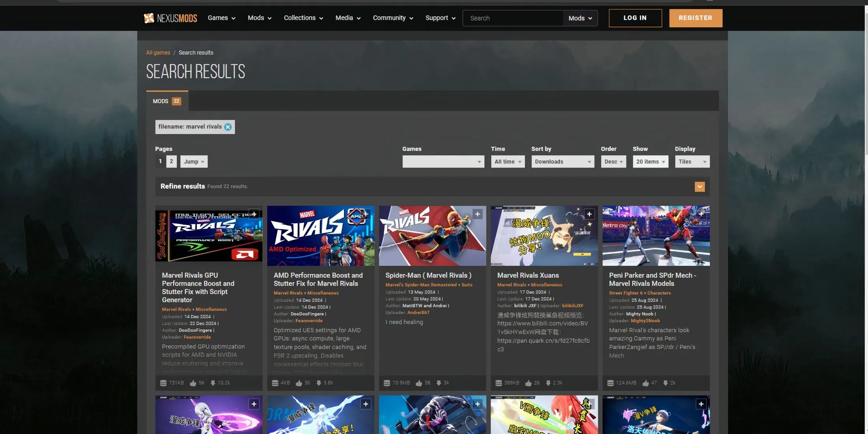
Task: Expand the Time filter dropdown
Action: (506, 162)
